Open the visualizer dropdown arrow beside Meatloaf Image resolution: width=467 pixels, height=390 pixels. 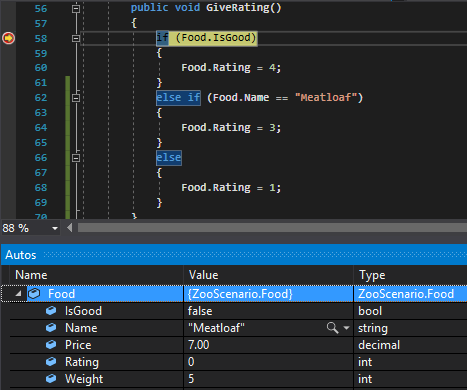point(346,328)
